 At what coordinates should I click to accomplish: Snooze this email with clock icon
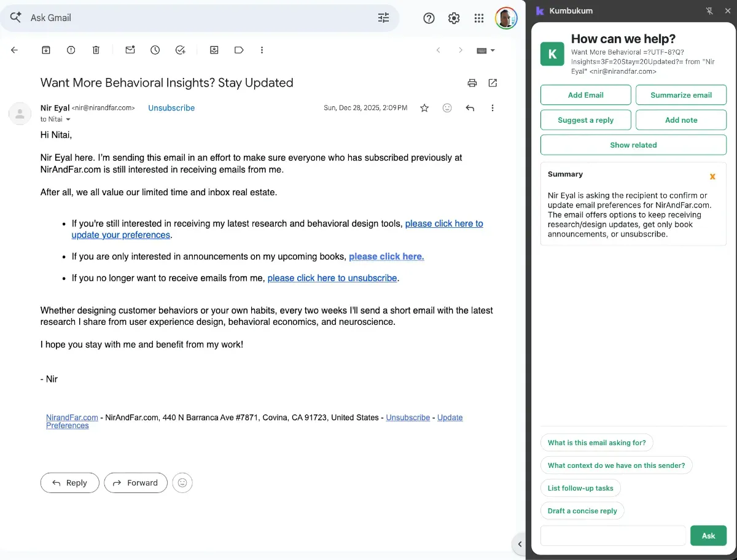tap(155, 50)
